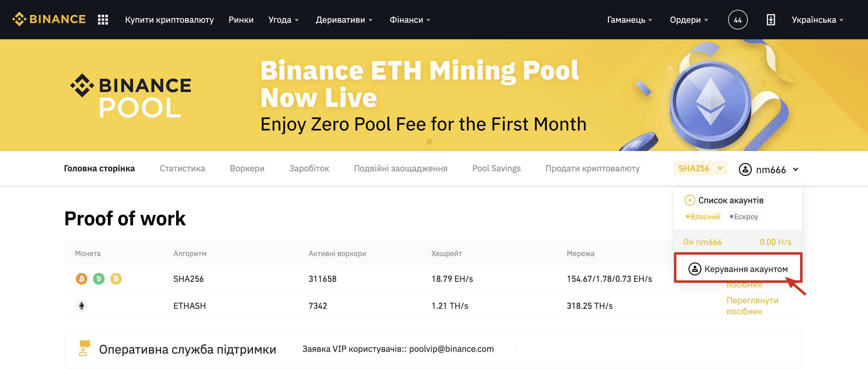Click network value 318.25 TH/s
Screen dimensions: 868x369
(589, 305)
